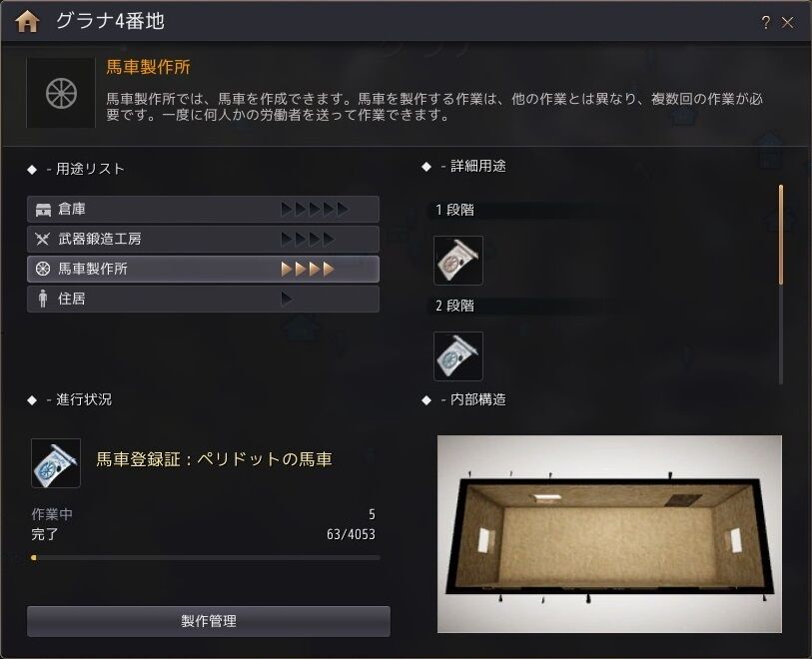
Task: Click the ペリドットの馬車 registration icon in progress
Action: point(55,463)
